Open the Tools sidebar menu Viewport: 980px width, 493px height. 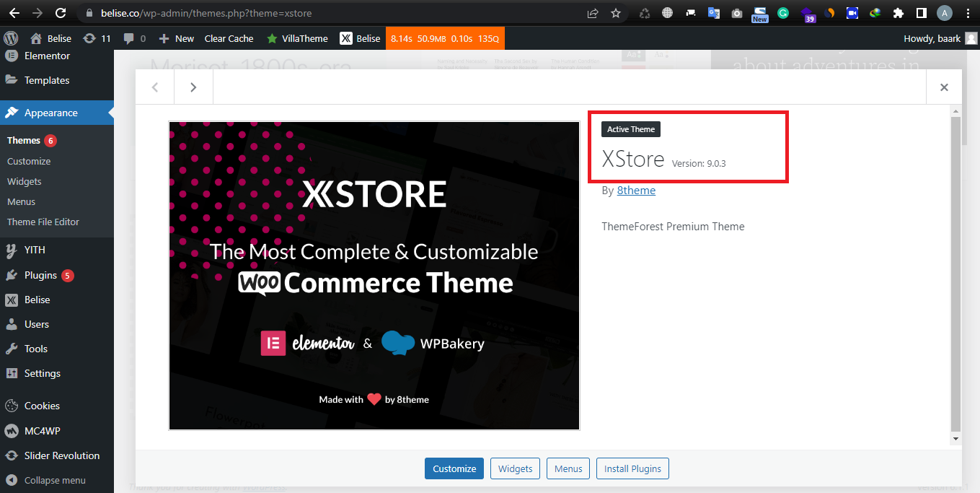coord(57,349)
